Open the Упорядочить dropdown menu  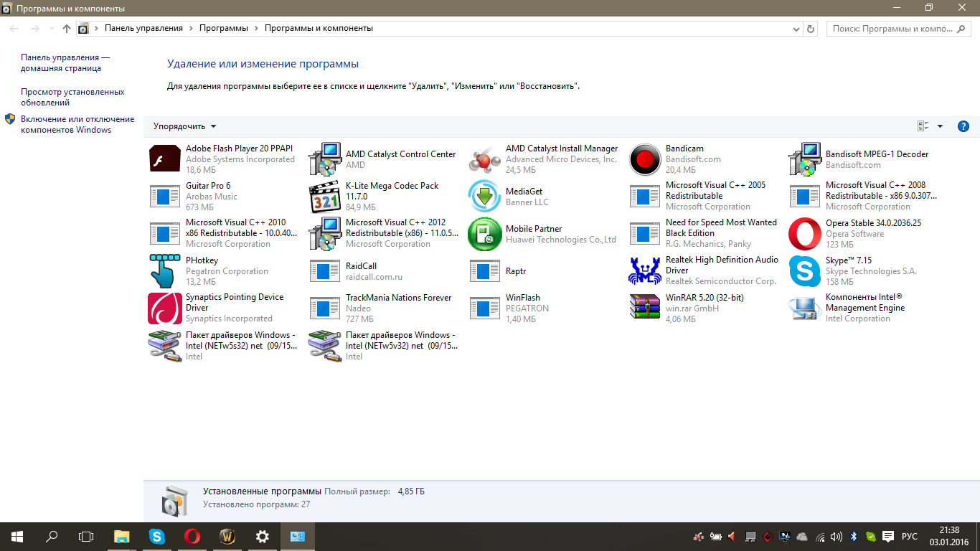click(184, 126)
